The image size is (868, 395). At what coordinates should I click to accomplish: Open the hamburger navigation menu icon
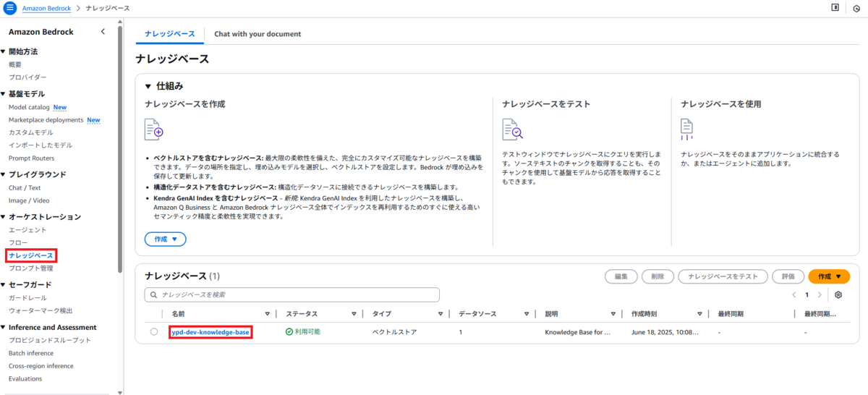tap(10, 7)
